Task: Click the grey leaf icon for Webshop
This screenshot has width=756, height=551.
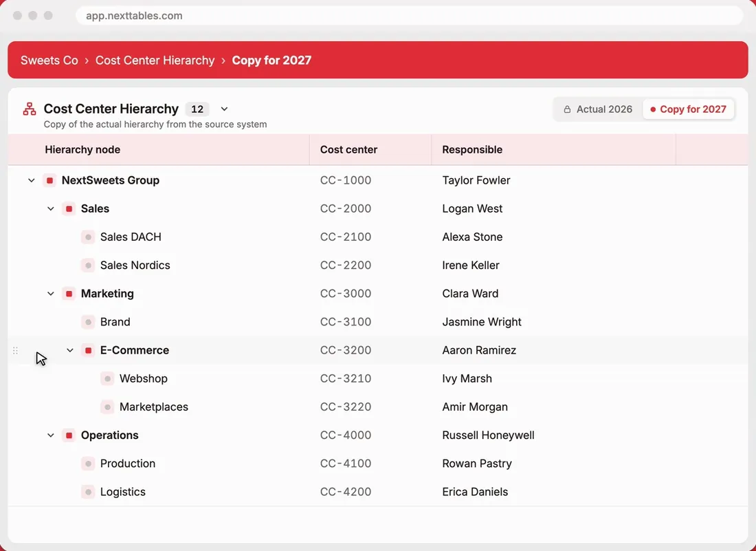Action: (107, 379)
